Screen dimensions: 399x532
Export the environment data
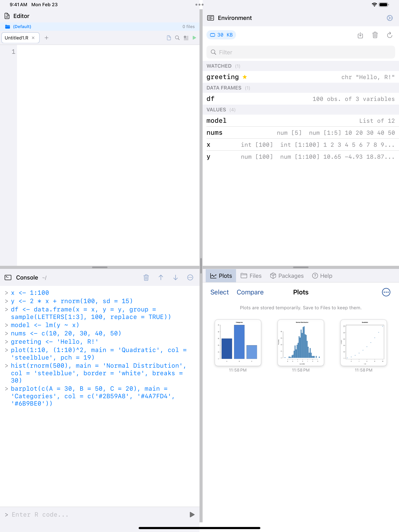360,35
